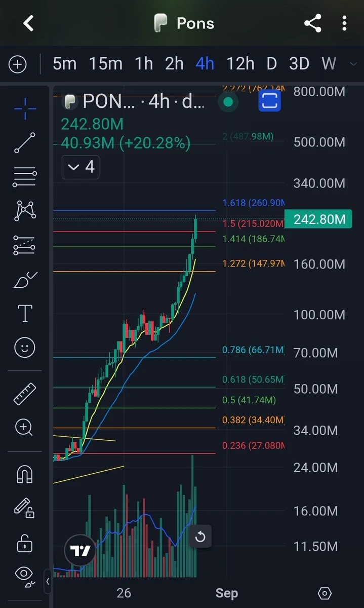Tap the back arrow

click(28, 23)
